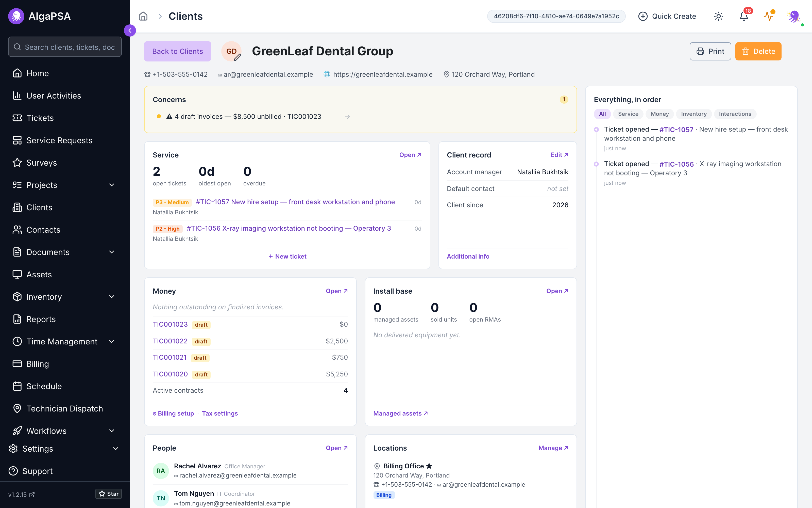Open draft invoice TIC001020
Screen dimensions: 812x508
click(x=170, y=374)
